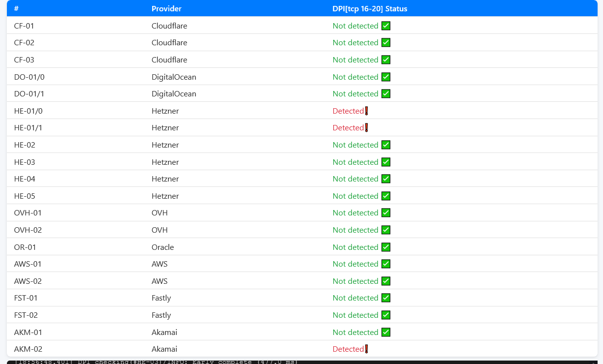Click the green checkmark in the HE-03 row
Screen dimensions: 603x364
click(x=386, y=162)
